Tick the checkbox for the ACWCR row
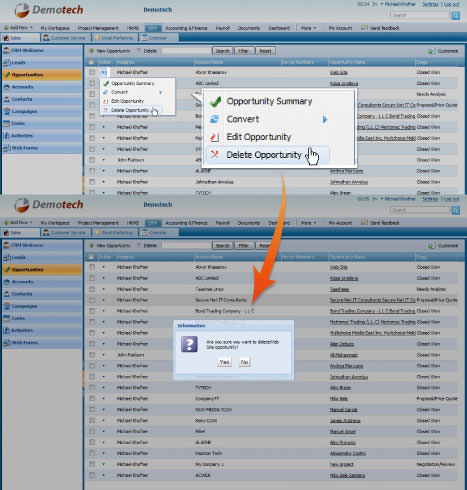467x490 pixels. (x=92, y=475)
